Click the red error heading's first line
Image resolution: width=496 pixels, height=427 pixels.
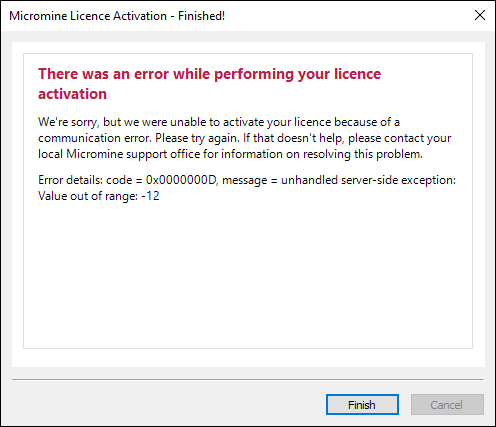click(209, 74)
